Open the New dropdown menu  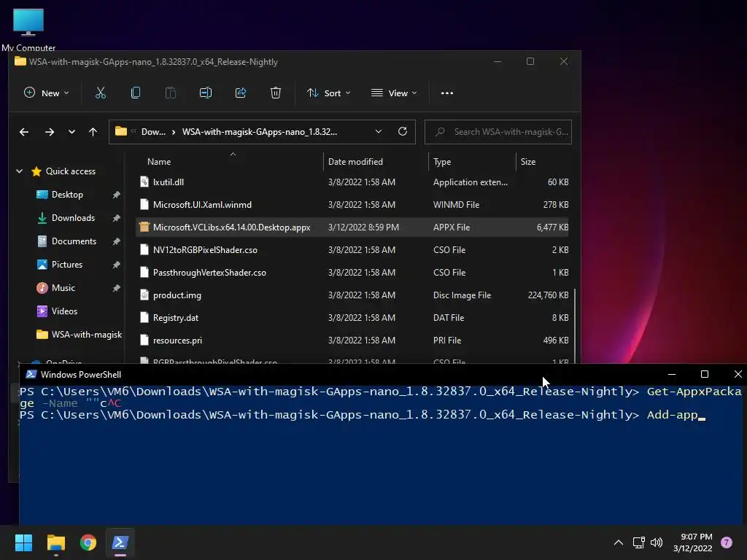pyautogui.click(x=46, y=93)
